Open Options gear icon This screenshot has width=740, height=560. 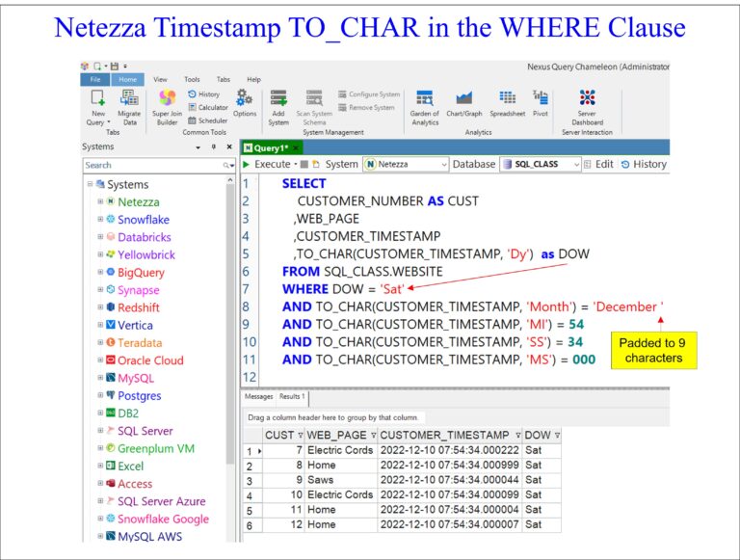click(x=245, y=97)
